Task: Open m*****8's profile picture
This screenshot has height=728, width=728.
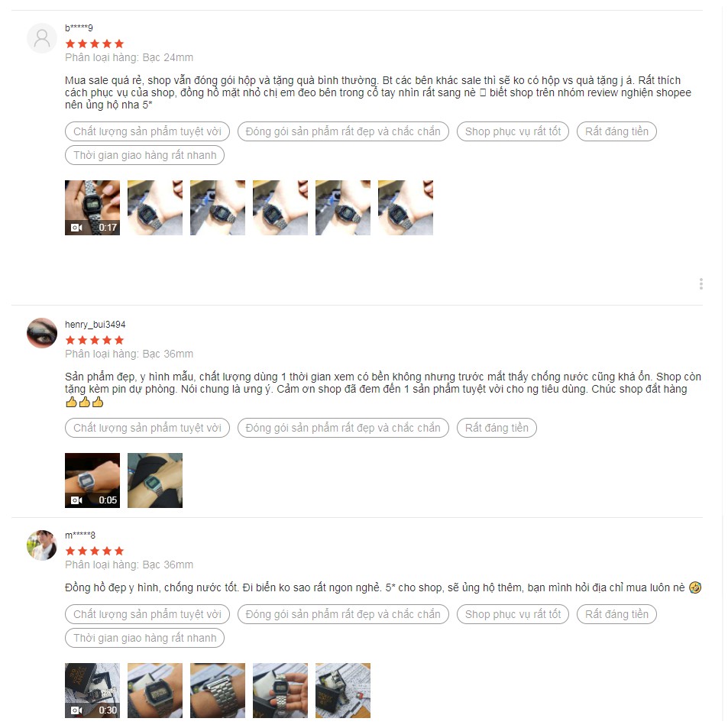Action: point(42,545)
